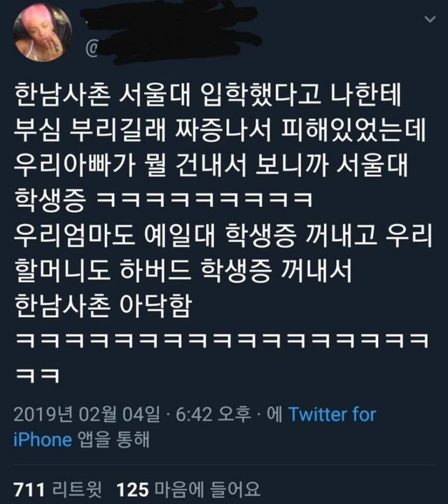Click the line 한남사촌 아닥함
Screen dimensions: 448x504
[104, 305]
